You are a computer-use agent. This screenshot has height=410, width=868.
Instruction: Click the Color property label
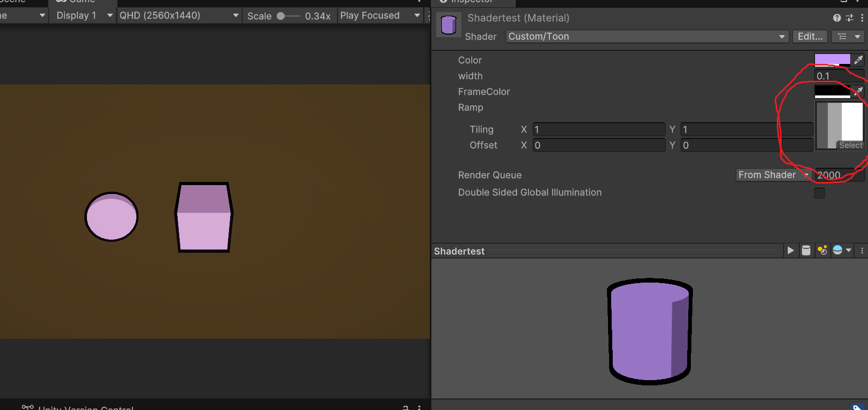470,60
